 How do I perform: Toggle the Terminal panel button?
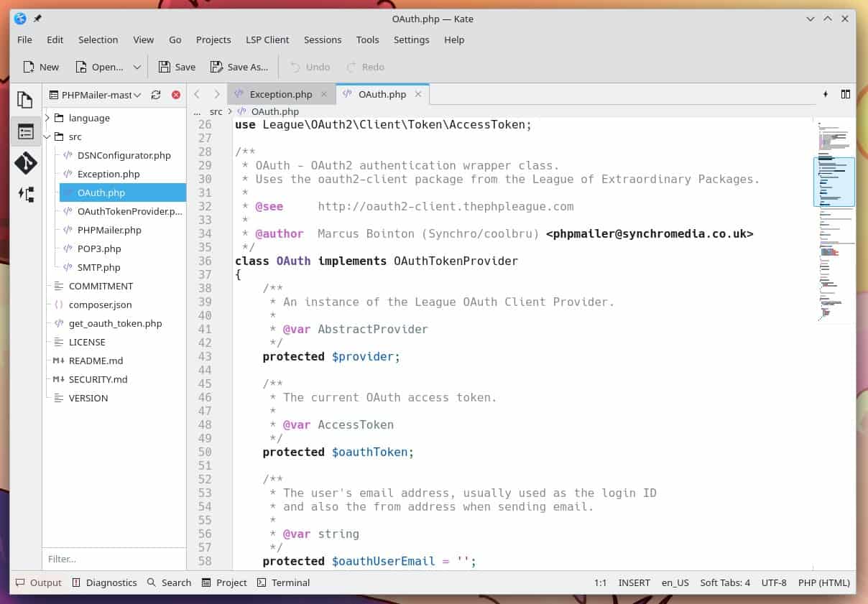tap(283, 582)
